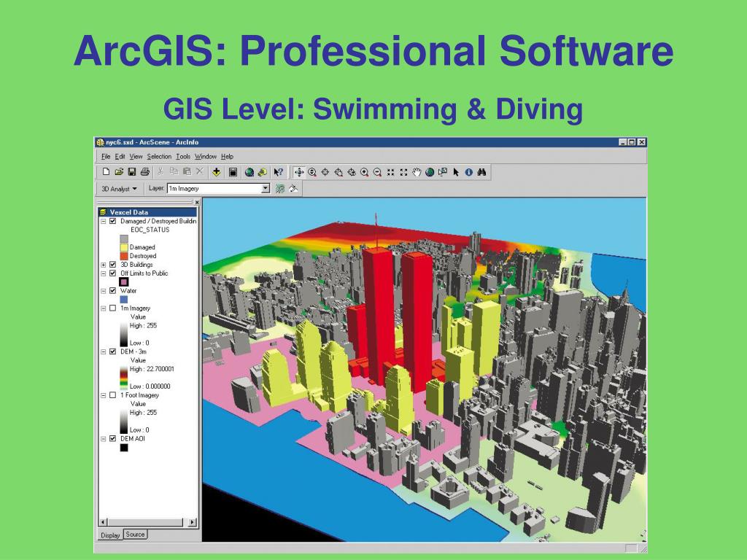Select the Center on Target tool
The width and height of the screenshot is (747, 560).
click(325, 172)
